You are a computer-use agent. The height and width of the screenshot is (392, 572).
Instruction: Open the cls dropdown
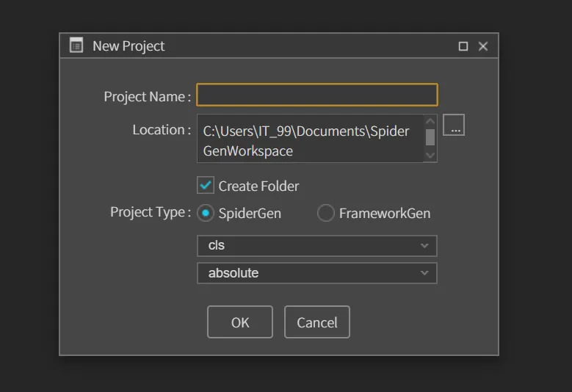tap(317, 246)
